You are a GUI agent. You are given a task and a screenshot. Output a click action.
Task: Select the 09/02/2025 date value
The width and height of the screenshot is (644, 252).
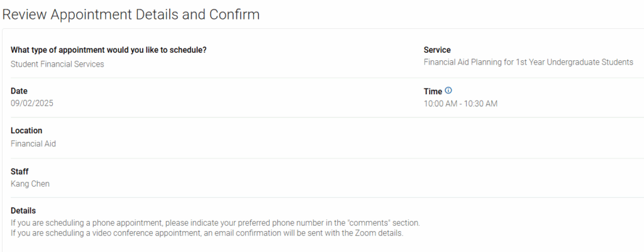(x=32, y=104)
